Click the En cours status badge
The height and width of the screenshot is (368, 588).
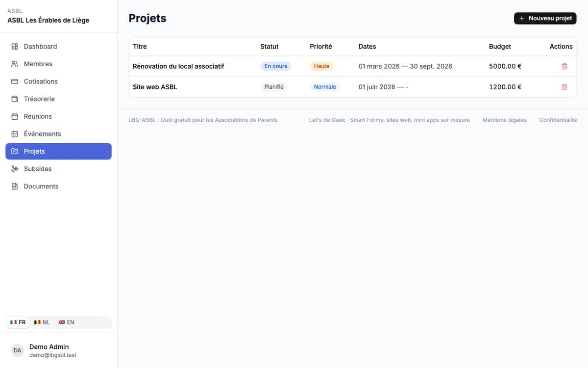275,66
